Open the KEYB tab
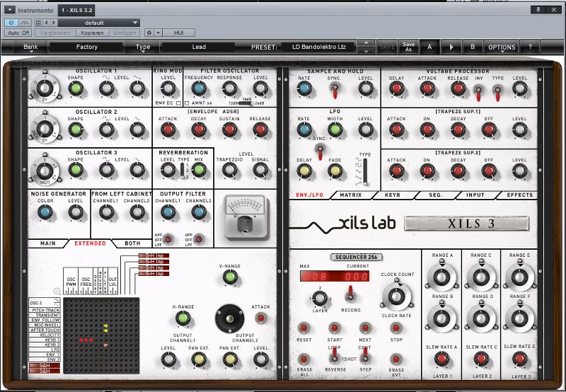 click(x=393, y=195)
